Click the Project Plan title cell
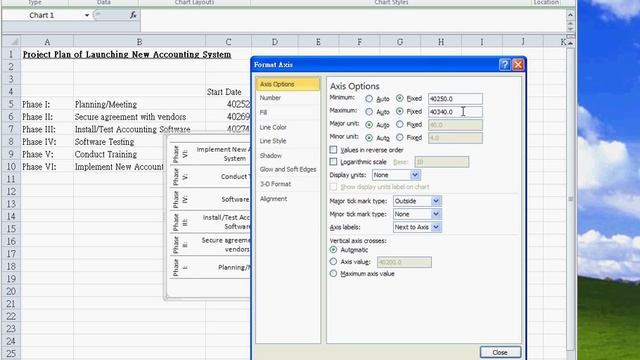 [x=127, y=54]
